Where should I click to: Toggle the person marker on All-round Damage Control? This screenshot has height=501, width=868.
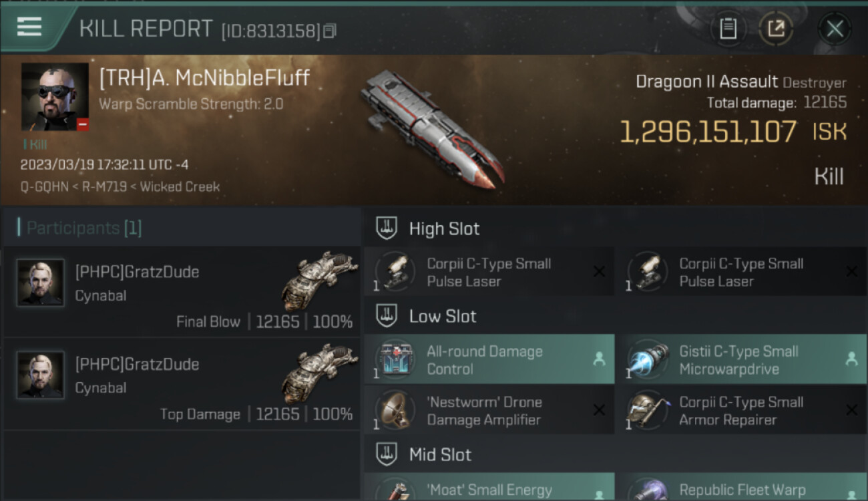tap(599, 359)
